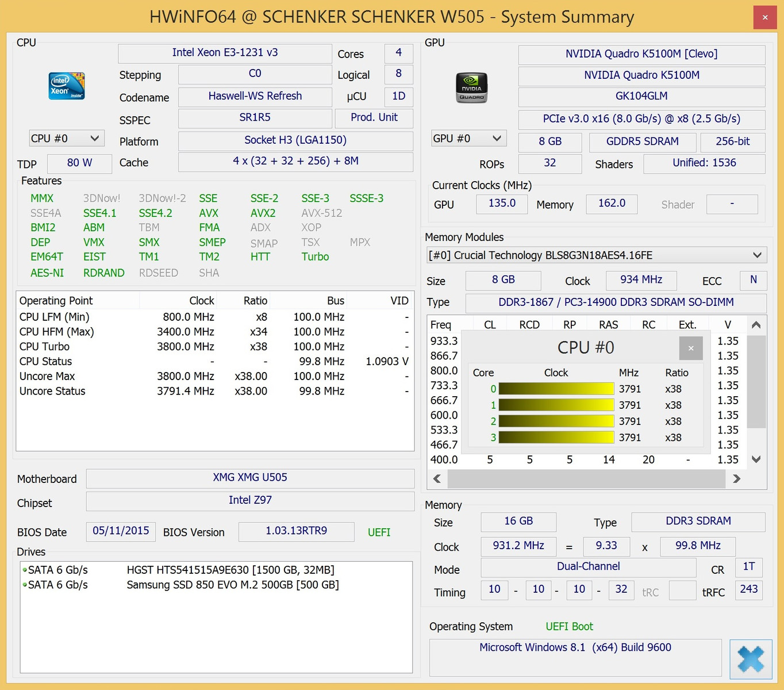Click the 80 W TDP value
Screen dimensions: 784x690
(79, 163)
